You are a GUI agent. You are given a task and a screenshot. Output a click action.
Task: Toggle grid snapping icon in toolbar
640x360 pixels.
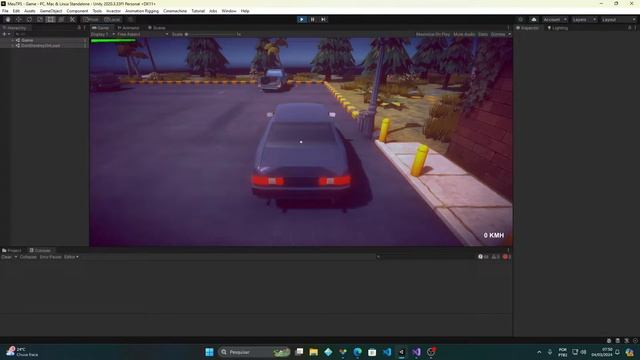click(131, 20)
